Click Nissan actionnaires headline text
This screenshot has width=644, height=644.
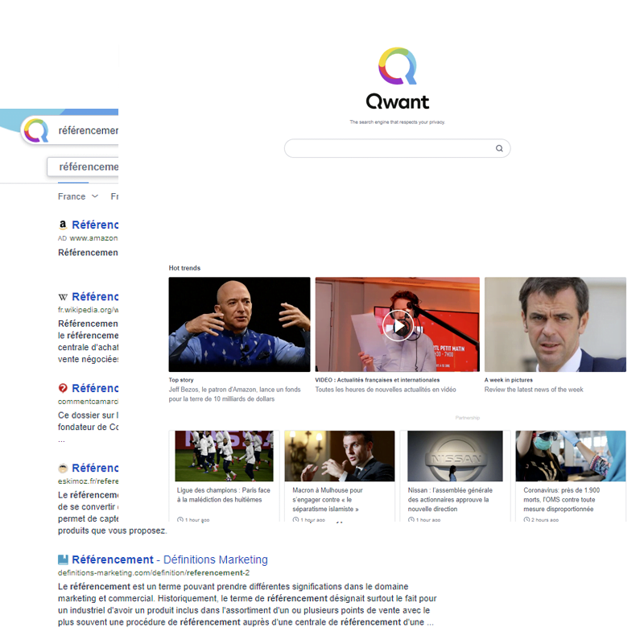450,499
